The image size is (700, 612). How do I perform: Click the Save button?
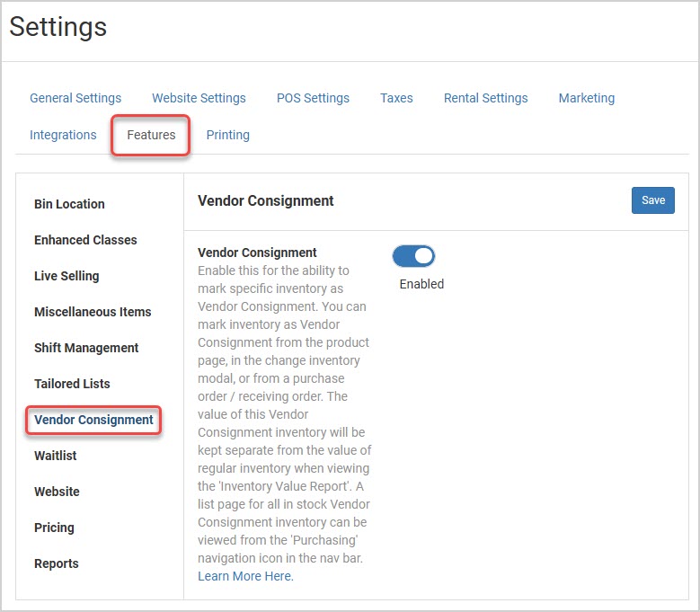pos(652,200)
